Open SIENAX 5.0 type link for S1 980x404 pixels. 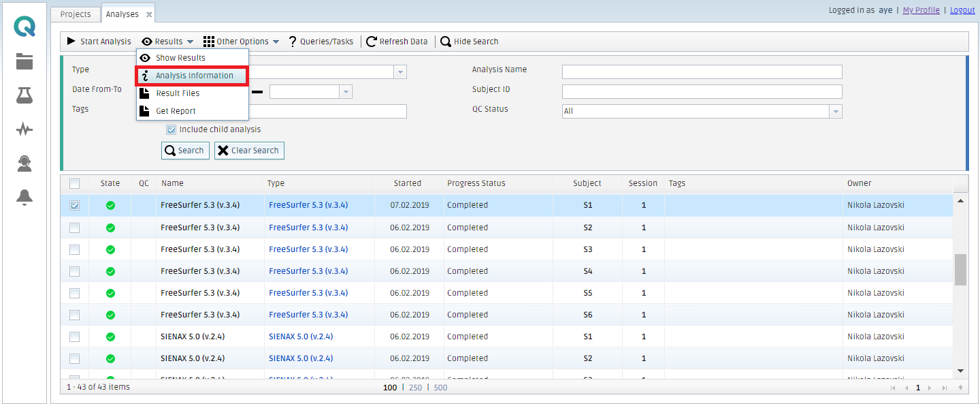click(x=301, y=337)
